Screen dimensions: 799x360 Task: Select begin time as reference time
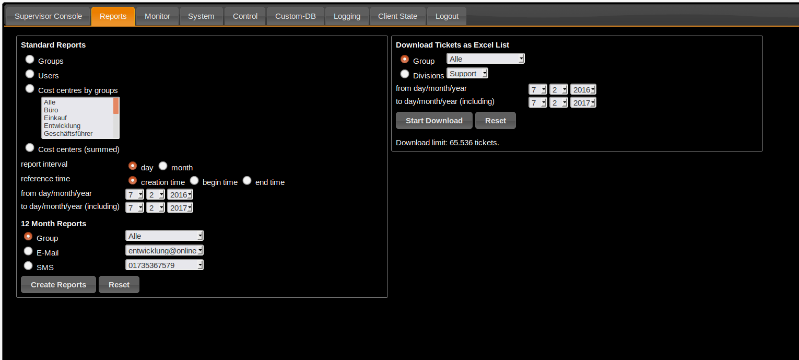194,181
